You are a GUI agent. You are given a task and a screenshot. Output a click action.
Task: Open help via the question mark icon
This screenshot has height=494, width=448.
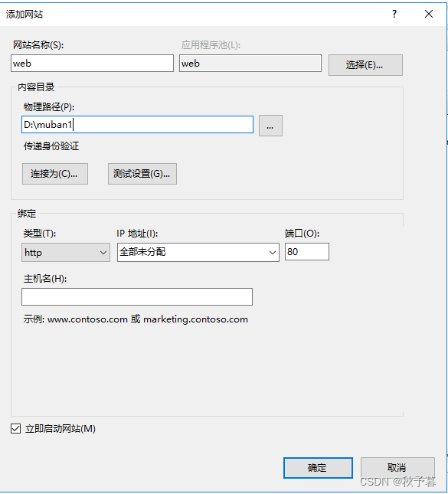[394, 14]
